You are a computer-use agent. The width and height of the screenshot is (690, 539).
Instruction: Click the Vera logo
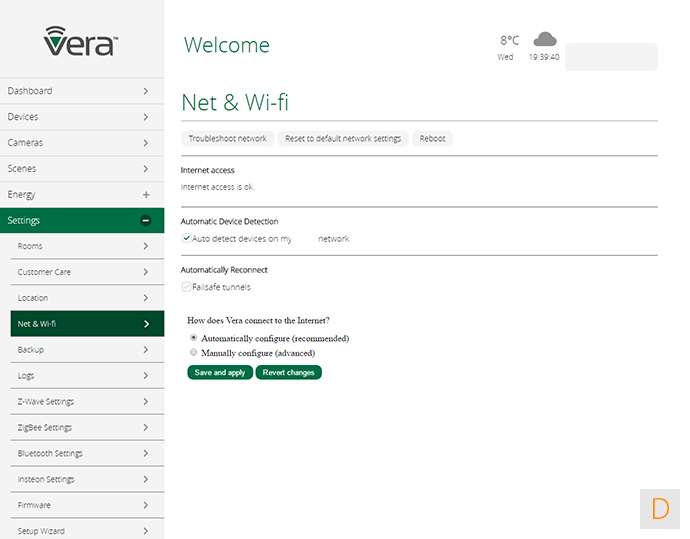81,41
